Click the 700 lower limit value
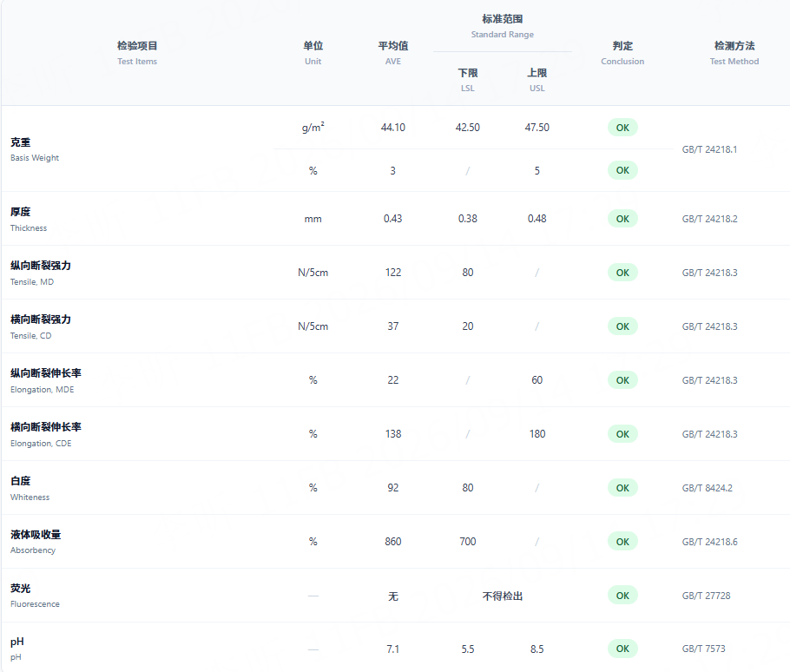790x672 pixels. [468, 542]
